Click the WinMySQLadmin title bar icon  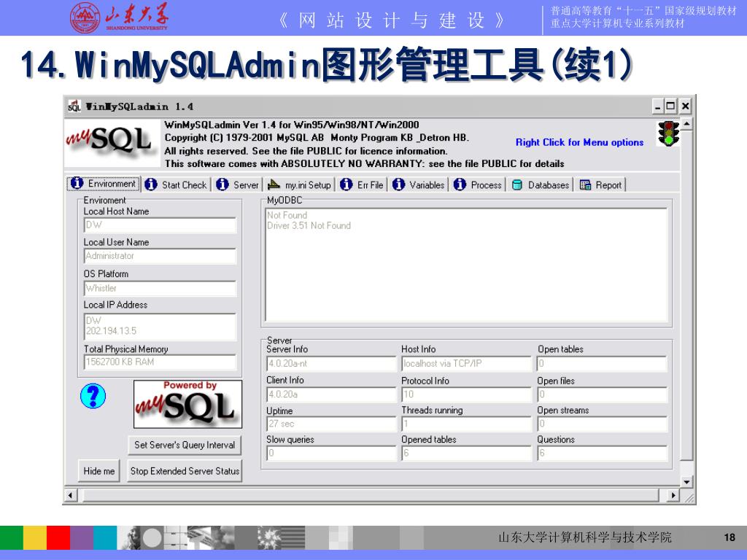click(x=74, y=106)
